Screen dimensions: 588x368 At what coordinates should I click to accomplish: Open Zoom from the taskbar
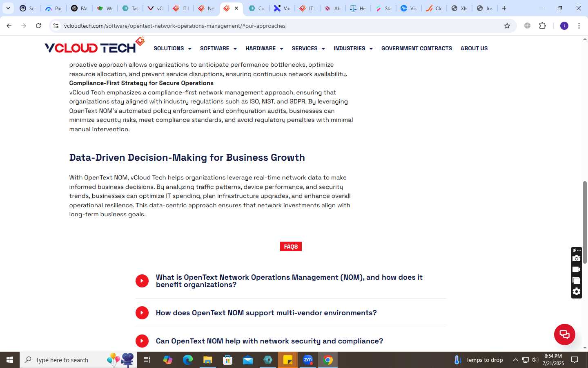(308, 360)
